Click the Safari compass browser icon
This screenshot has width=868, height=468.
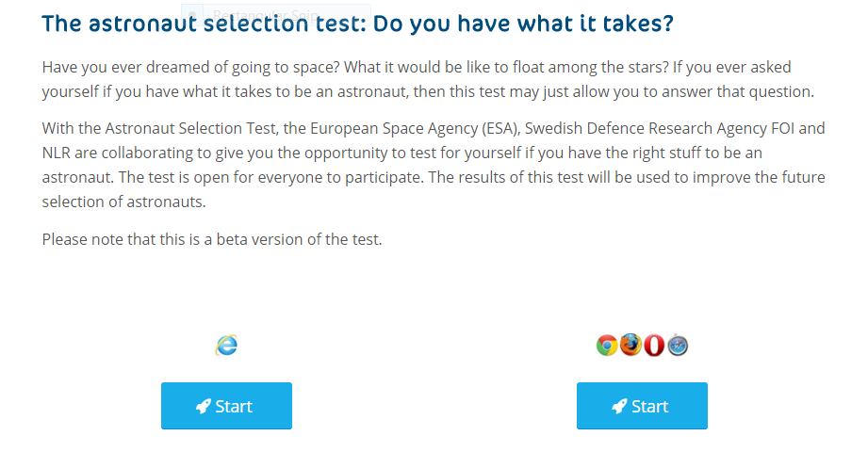pyautogui.click(x=679, y=346)
